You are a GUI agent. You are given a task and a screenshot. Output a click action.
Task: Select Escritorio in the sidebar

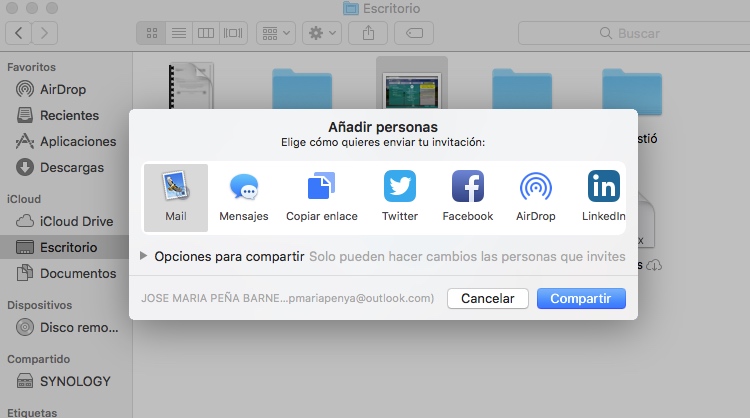click(66, 247)
